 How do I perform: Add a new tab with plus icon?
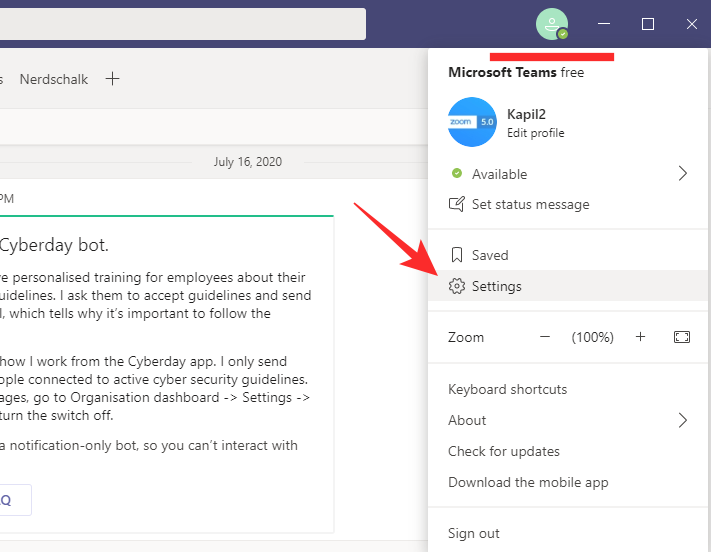(x=113, y=79)
